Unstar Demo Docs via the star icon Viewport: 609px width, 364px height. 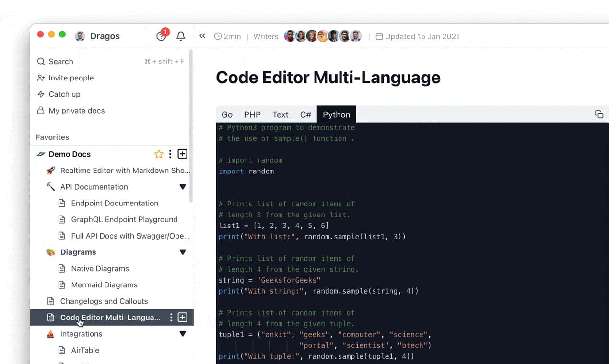[x=159, y=154]
